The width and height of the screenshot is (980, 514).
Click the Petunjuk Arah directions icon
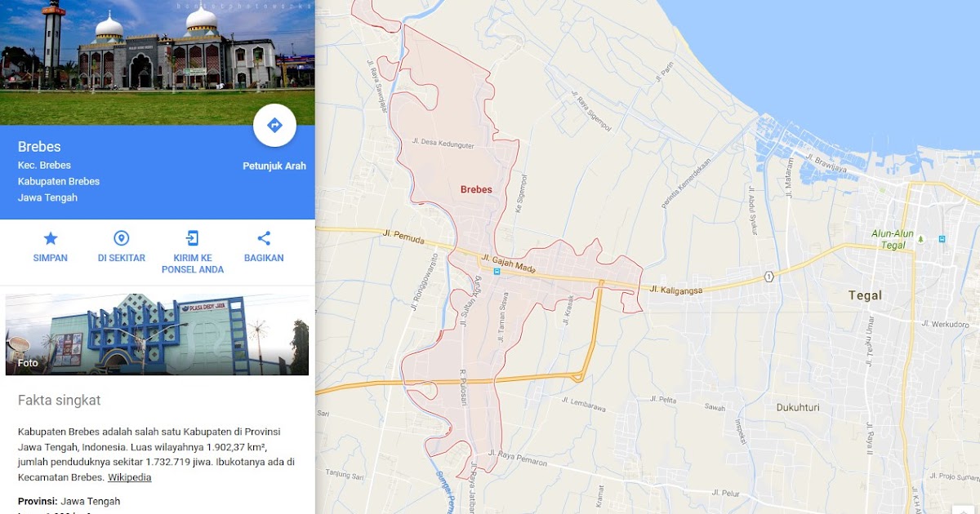(x=276, y=125)
